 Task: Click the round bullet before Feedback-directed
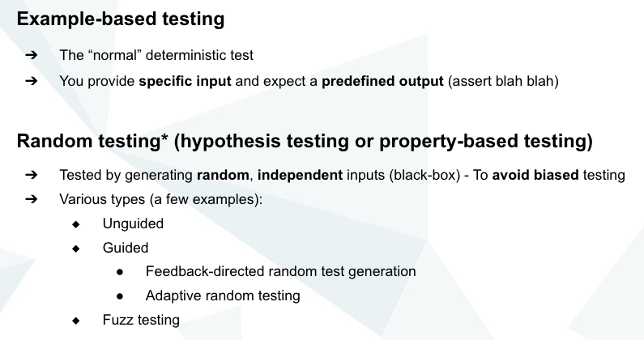pyautogui.click(x=120, y=272)
